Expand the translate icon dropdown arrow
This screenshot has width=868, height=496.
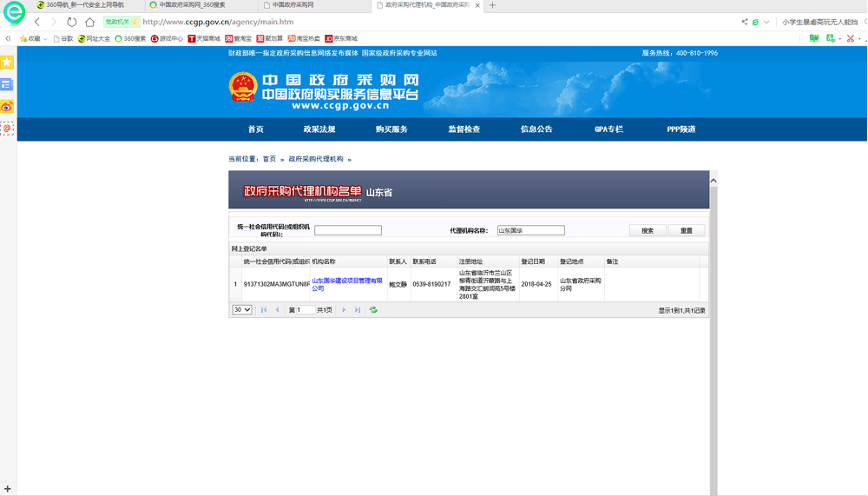point(839,39)
